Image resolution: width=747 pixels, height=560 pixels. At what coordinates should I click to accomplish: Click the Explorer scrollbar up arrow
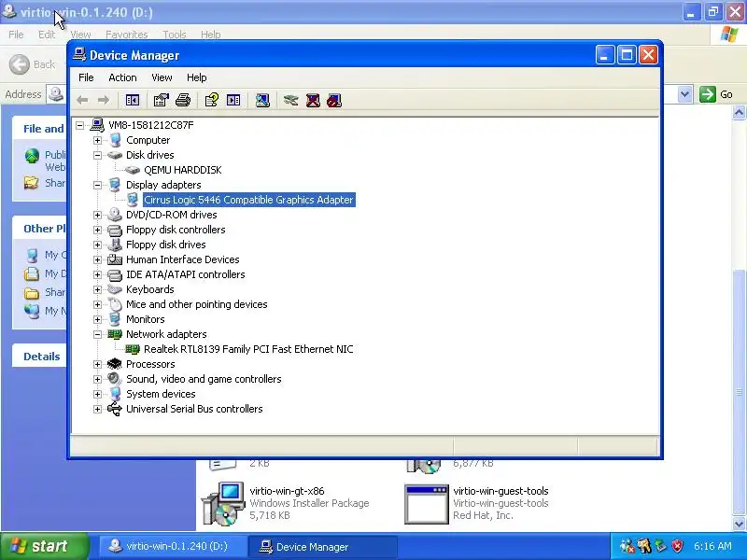739,112
